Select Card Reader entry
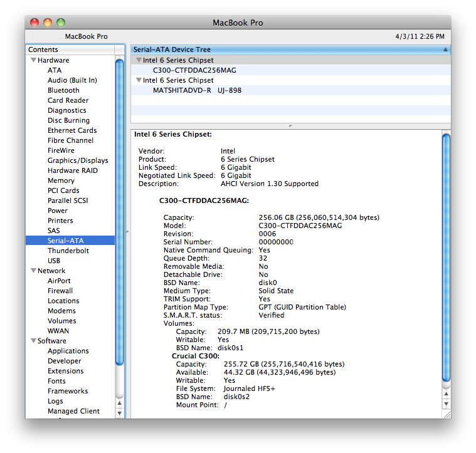Screen dimensions: 476x453 [68, 100]
